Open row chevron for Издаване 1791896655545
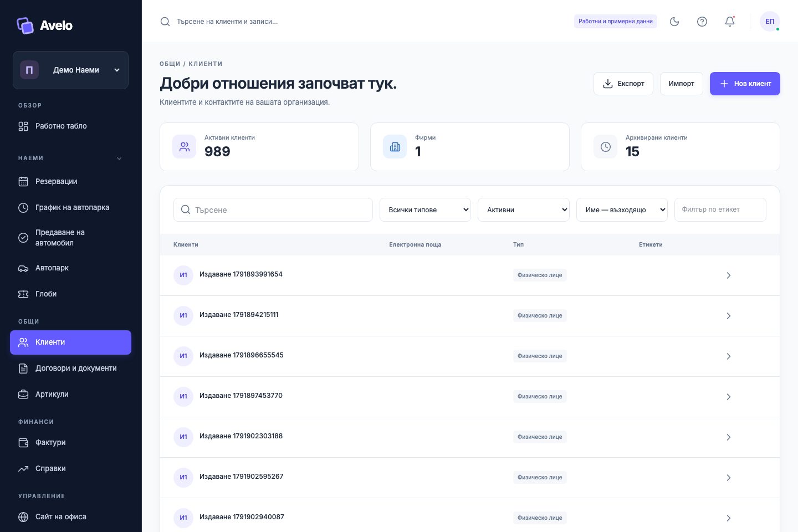This screenshot has width=798, height=532. [x=729, y=356]
